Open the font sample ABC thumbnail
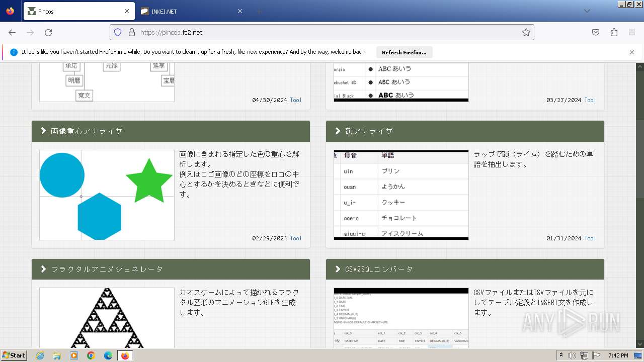Image resolution: width=644 pixels, height=362 pixels. pyautogui.click(x=401, y=82)
